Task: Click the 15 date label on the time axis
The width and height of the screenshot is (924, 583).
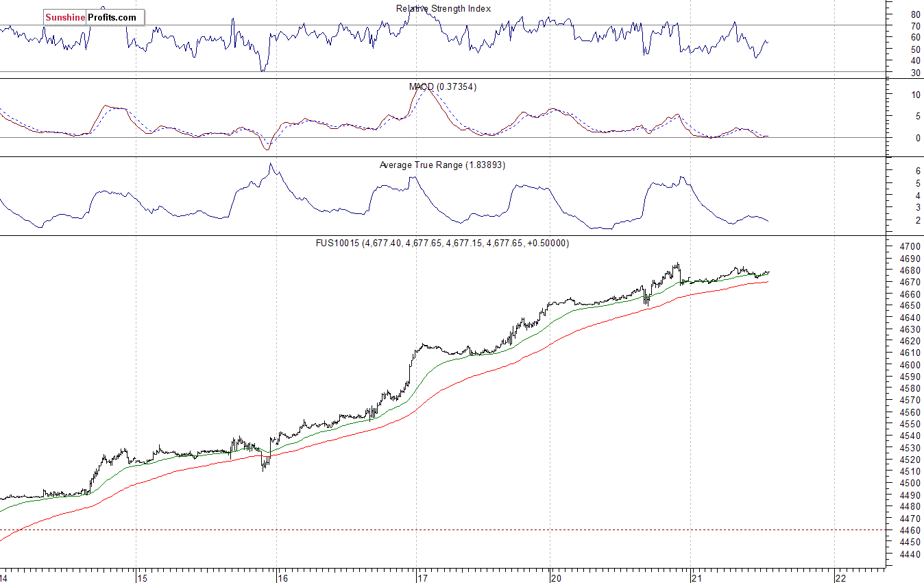Action: [x=142, y=578]
